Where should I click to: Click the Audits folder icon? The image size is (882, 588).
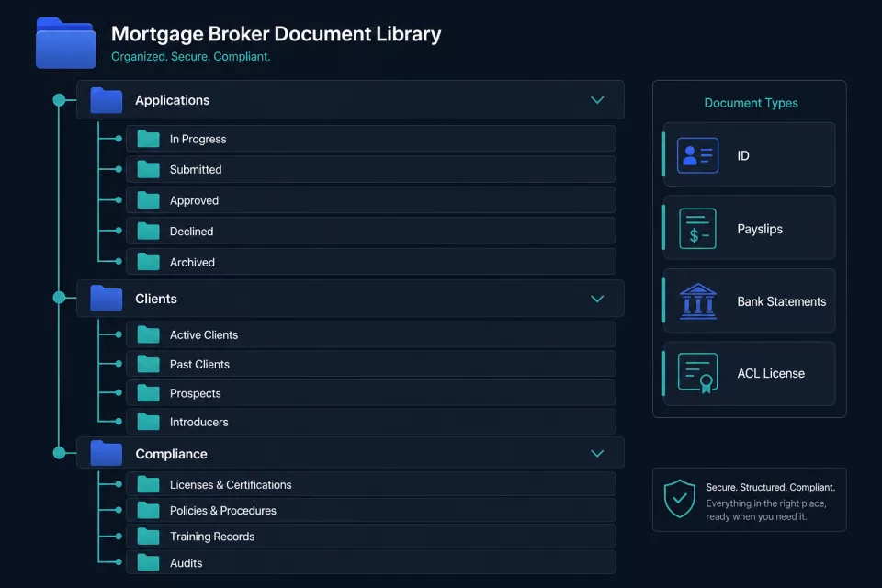pyautogui.click(x=149, y=562)
